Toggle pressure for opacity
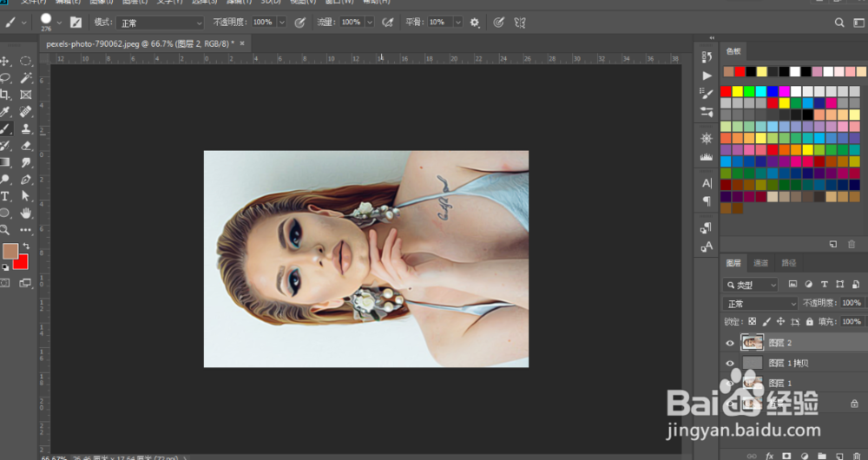The image size is (868, 460). point(299,23)
